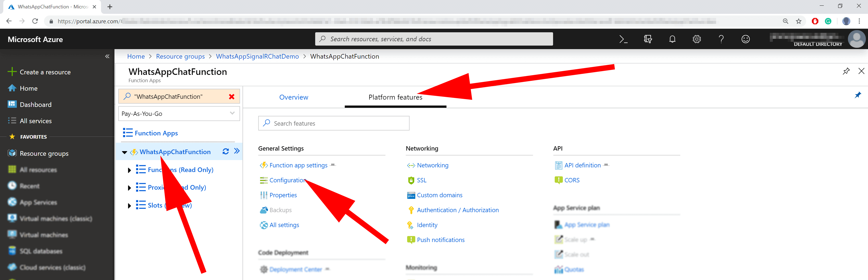
Task: Open the Pay-As-You-Go subscription dropdown
Action: point(179,114)
